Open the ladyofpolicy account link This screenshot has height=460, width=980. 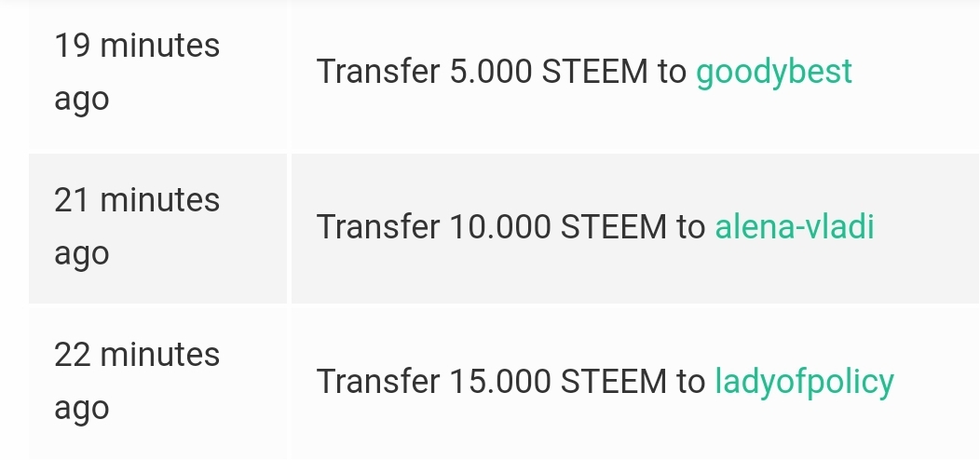click(x=804, y=382)
